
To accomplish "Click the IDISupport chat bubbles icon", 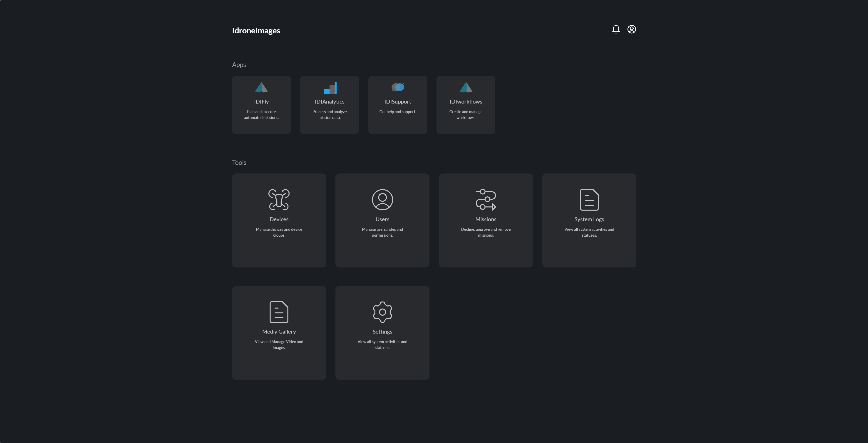I will coord(398,87).
